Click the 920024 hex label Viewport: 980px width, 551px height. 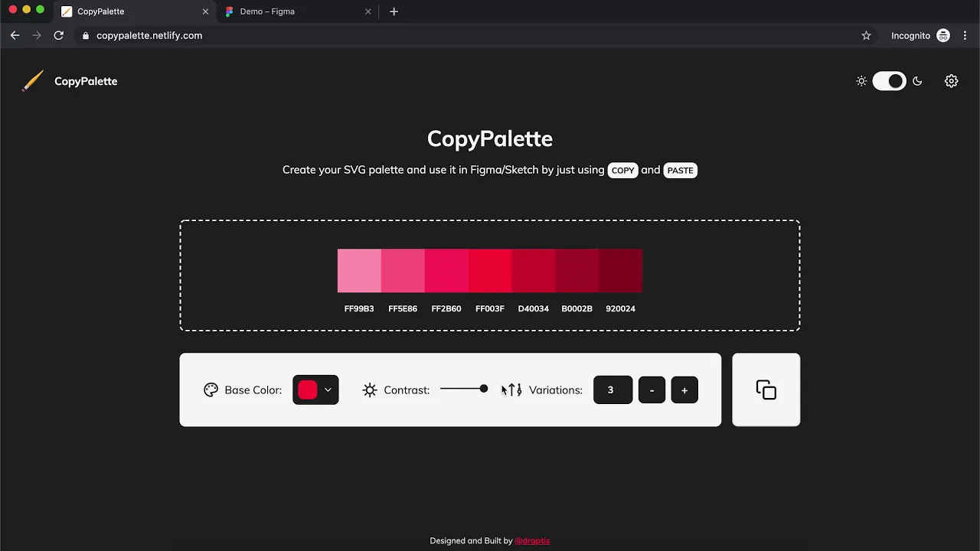[x=621, y=308]
